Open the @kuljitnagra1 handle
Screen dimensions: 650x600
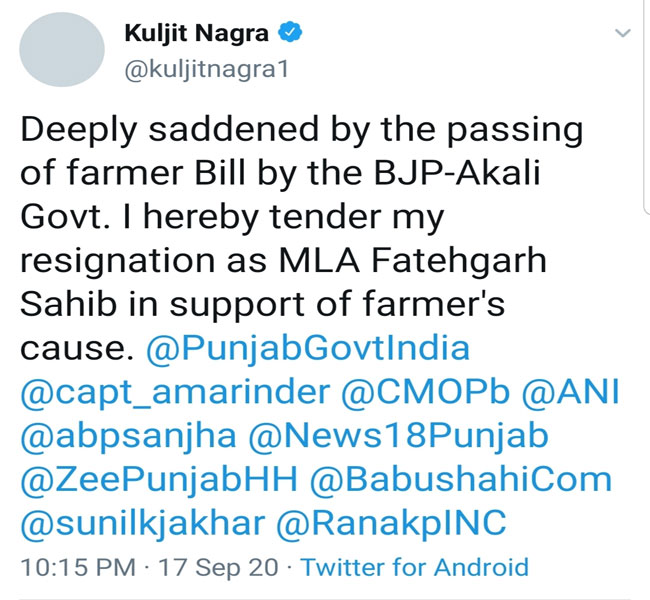point(206,69)
